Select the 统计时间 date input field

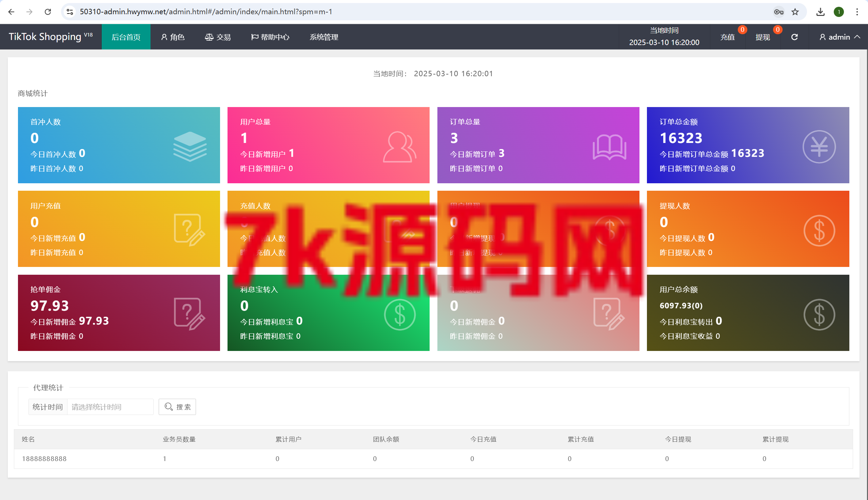(x=110, y=407)
